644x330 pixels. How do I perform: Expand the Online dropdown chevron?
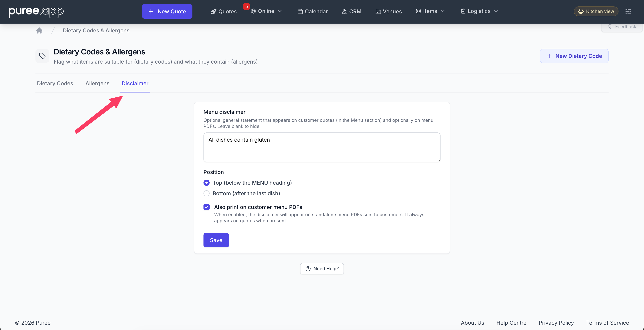pyautogui.click(x=280, y=11)
